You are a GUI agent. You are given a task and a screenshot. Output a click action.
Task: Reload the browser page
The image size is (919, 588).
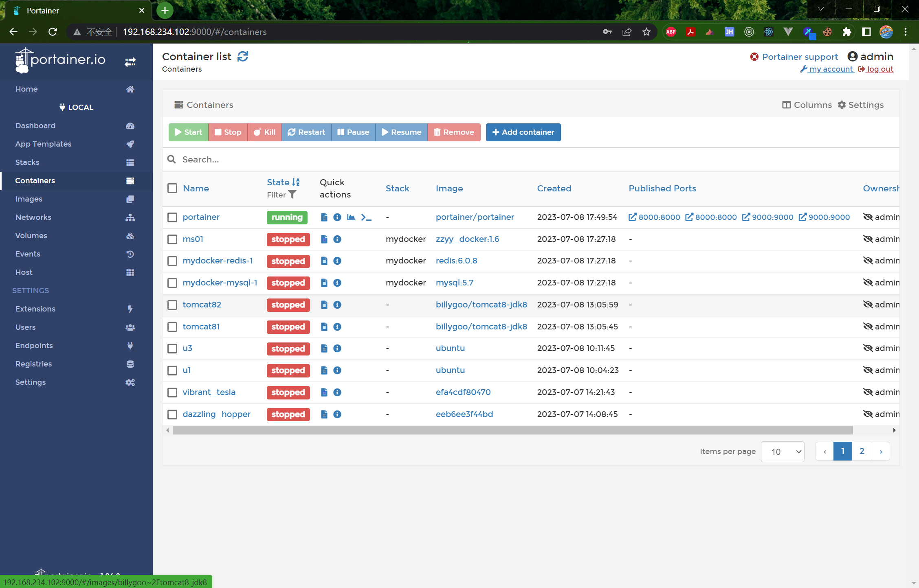coord(53,32)
